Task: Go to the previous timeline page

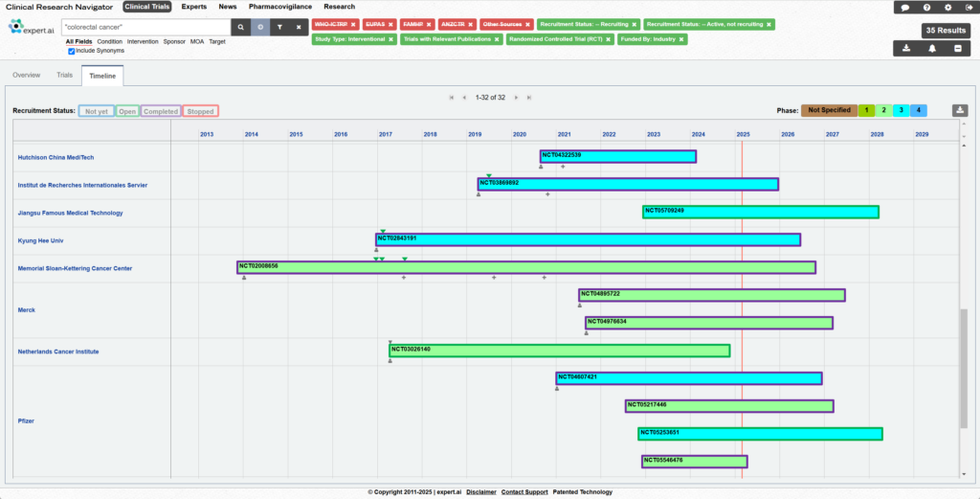Action: pos(464,98)
